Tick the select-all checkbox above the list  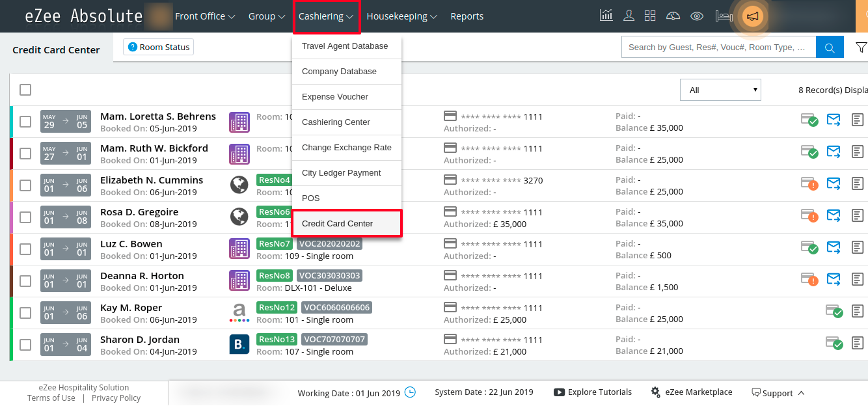[25, 90]
